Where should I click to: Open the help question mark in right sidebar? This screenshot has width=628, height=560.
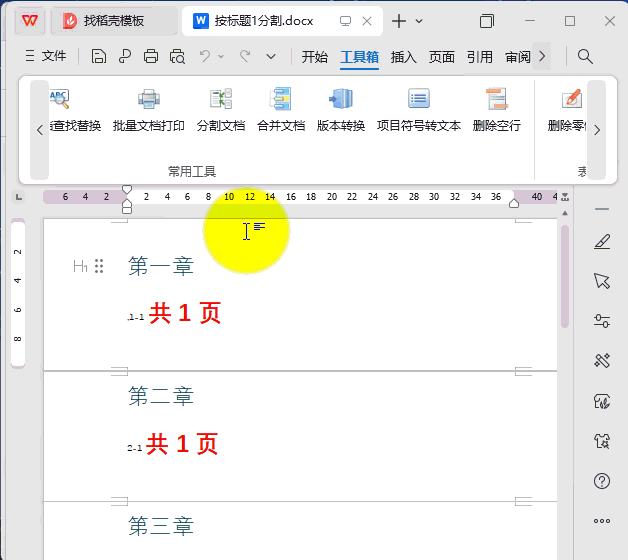[602, 481]
